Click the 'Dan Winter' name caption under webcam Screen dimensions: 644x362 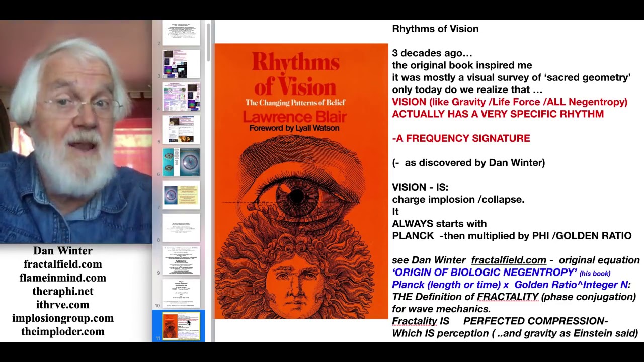tap(63, 251)
